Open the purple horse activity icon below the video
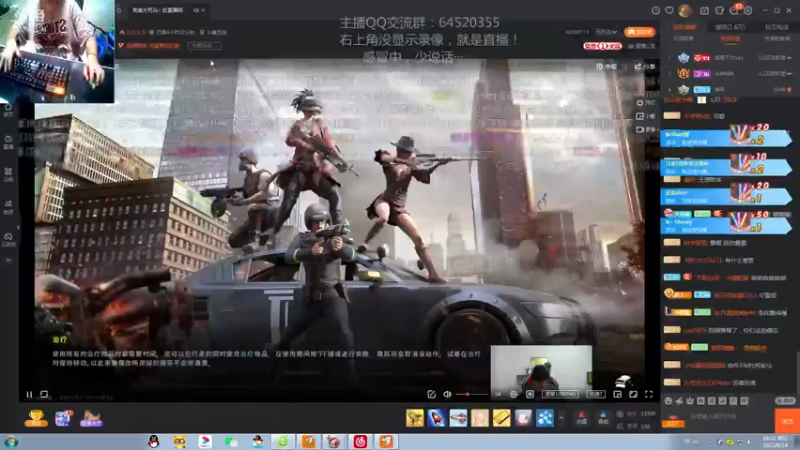 (x=91, y=418)
